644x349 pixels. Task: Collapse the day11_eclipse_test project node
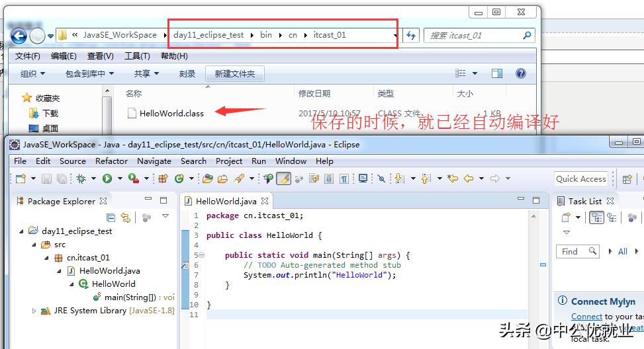coord(21,231)
